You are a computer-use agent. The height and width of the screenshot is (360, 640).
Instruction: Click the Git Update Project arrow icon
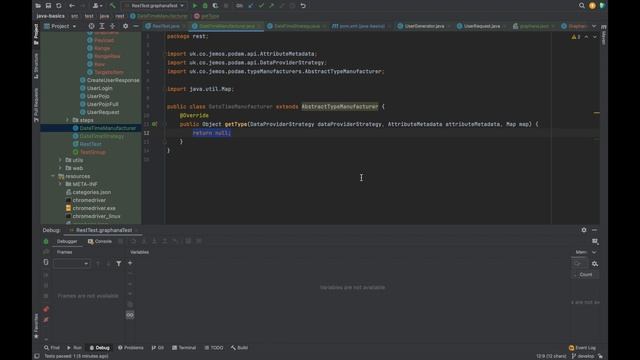point(251,6)
